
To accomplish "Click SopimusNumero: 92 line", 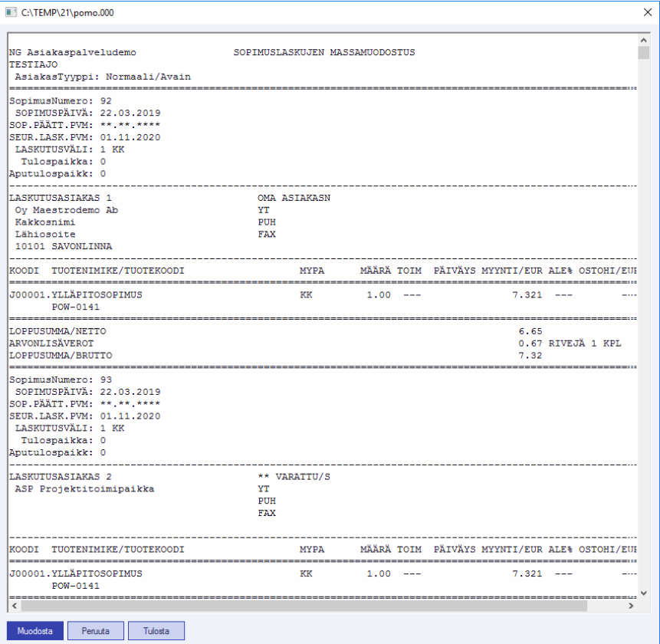I will (61, 101).
